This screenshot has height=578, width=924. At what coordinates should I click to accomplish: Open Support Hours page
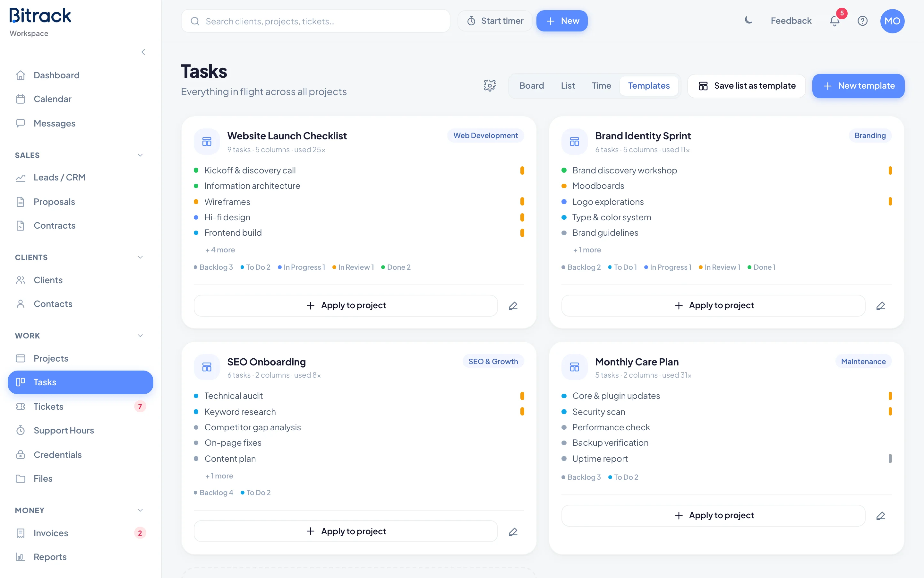[x=80, y=430]
